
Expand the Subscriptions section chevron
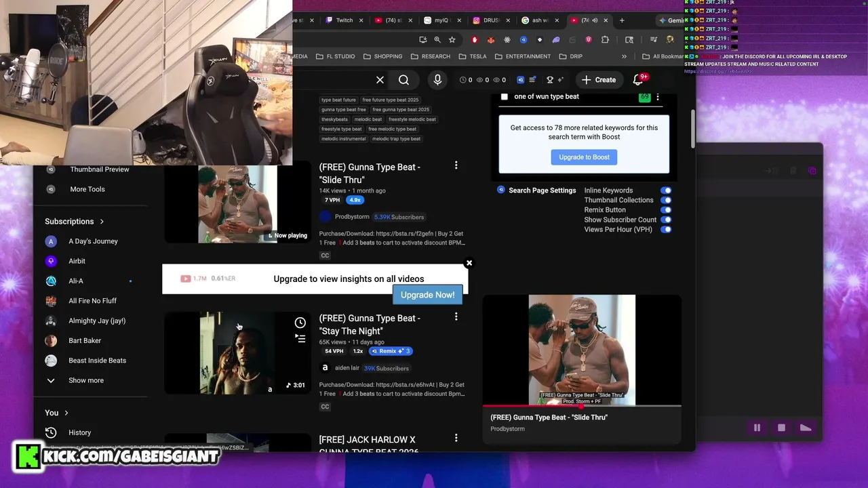tap(102, 222)
